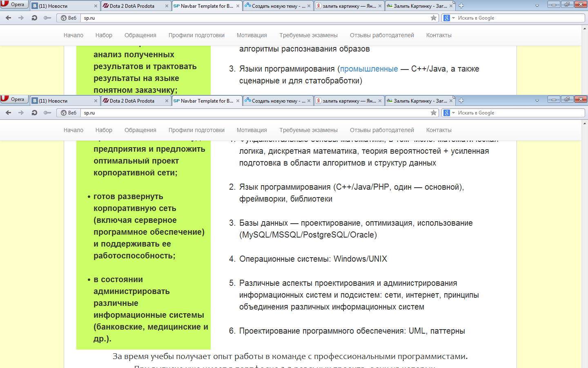The width and height of the screenshot is (588, 368).
Task: Click the password wand key icon in front window
Action: point(47,113)
